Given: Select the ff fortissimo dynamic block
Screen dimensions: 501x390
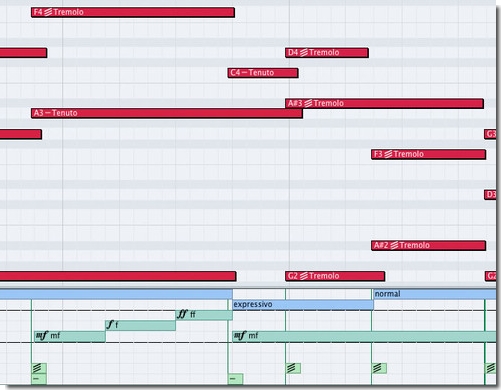Looking at the screenshot, I should [x=204, y=315].
